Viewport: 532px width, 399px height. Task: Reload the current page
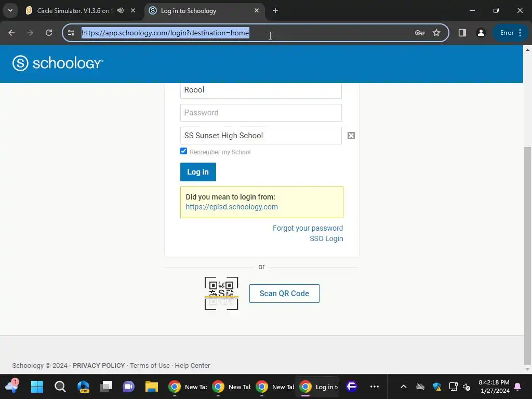point(49,33)
